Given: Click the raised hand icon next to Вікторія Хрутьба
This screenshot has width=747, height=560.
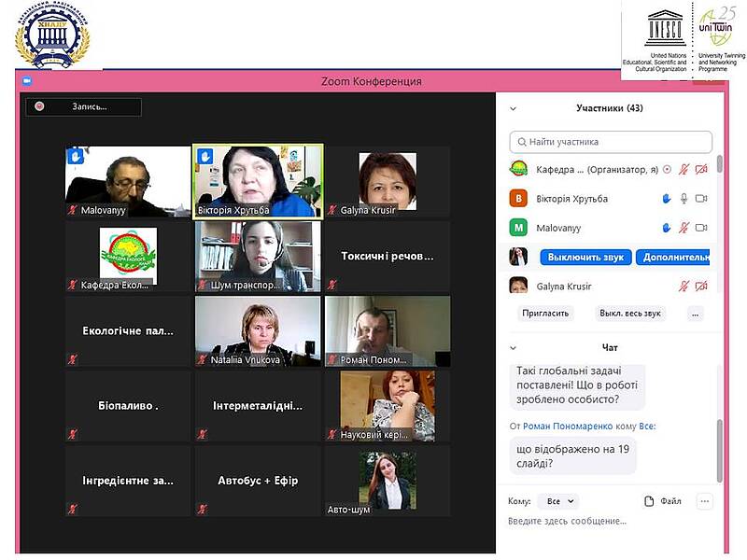Looking at the screenshot, I should coord(667,199).
